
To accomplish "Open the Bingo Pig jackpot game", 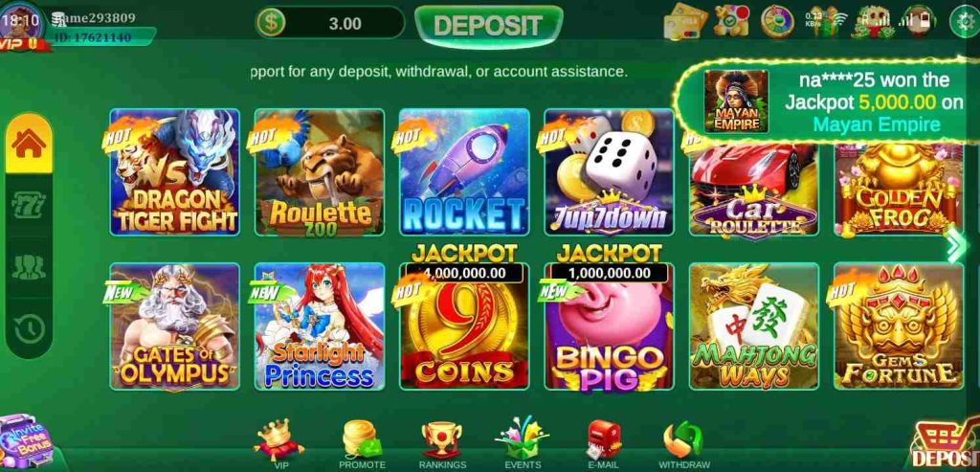I will click(x=609, y=326).
